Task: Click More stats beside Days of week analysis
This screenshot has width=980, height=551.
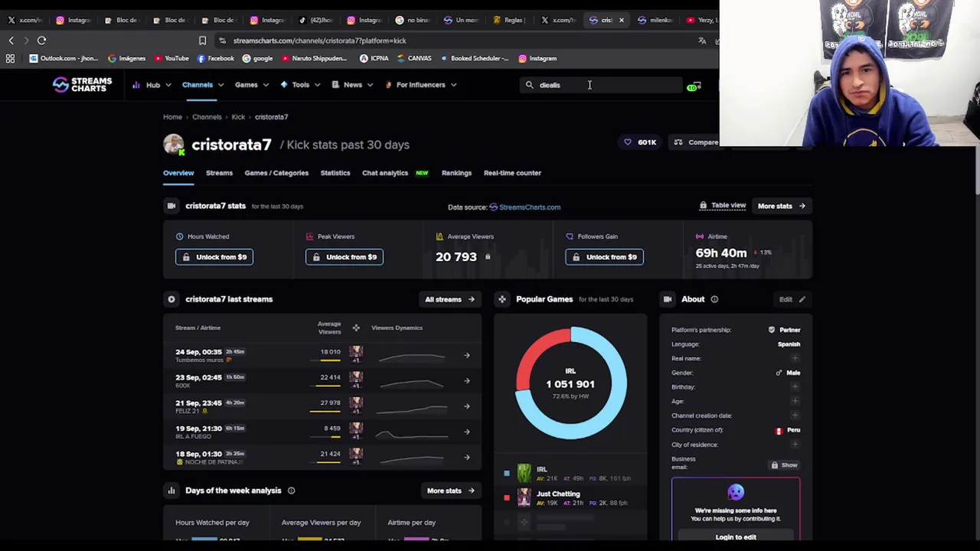Action: click(450, 491)
